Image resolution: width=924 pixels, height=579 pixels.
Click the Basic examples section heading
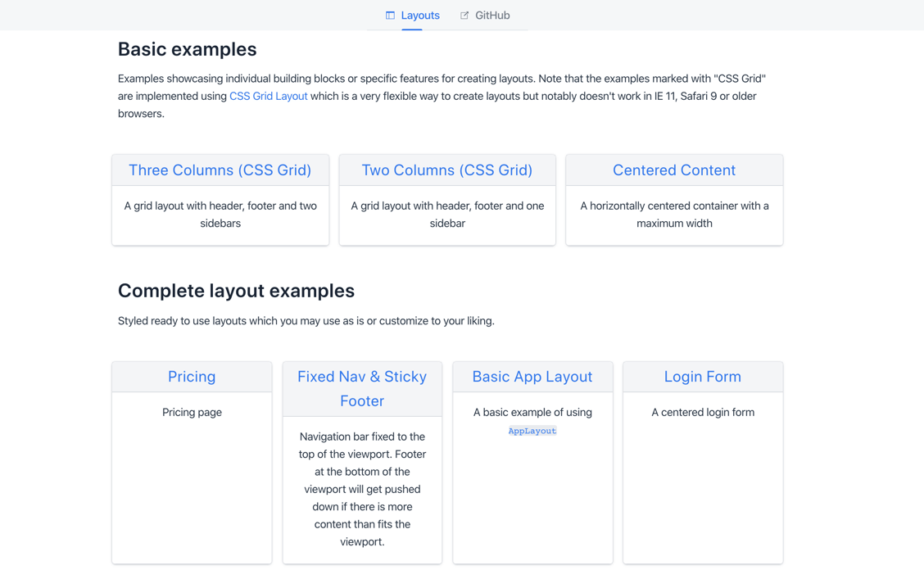click(187, 49)
